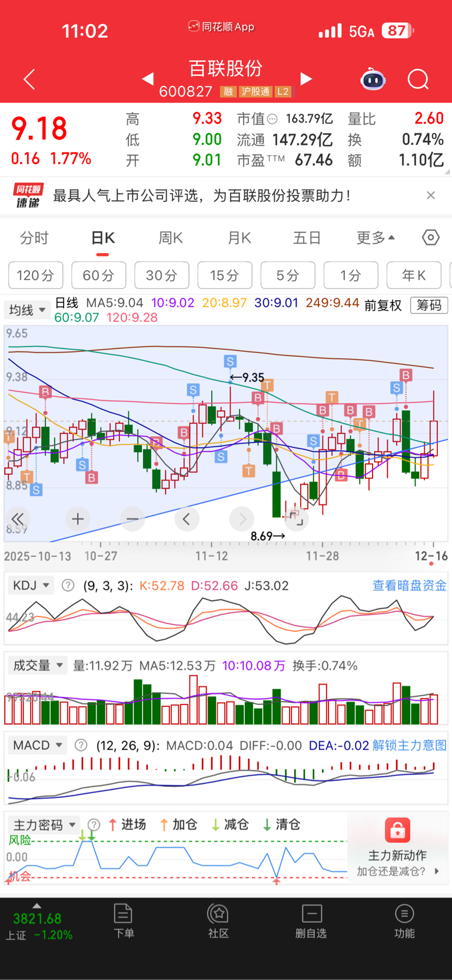Open 主力密码 indicator dropdown

click(x=44, y=825)
